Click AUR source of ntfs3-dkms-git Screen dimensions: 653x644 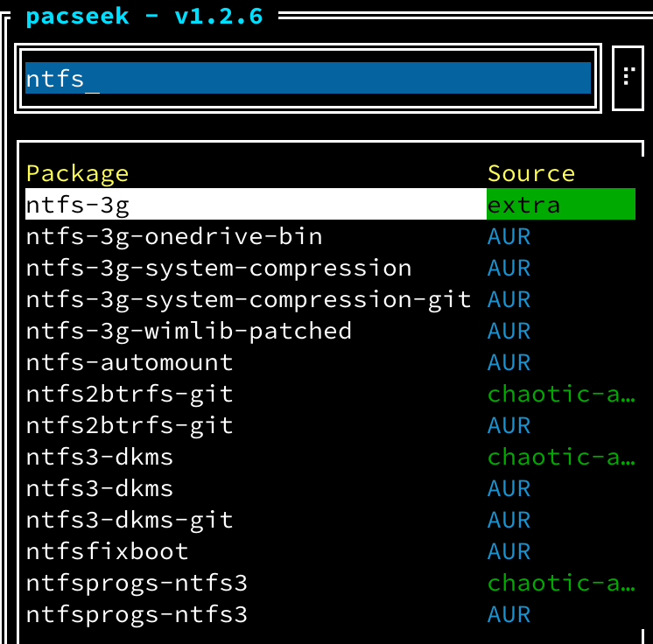pos(509,520)
